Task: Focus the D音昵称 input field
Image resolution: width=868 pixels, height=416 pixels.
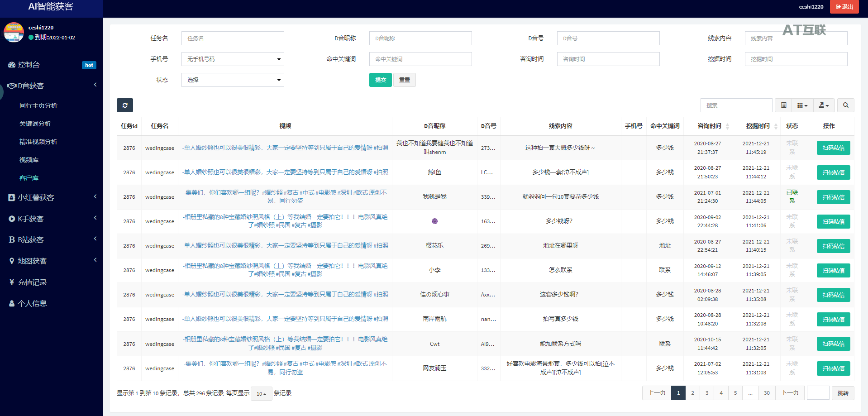Action: point(420,38)
